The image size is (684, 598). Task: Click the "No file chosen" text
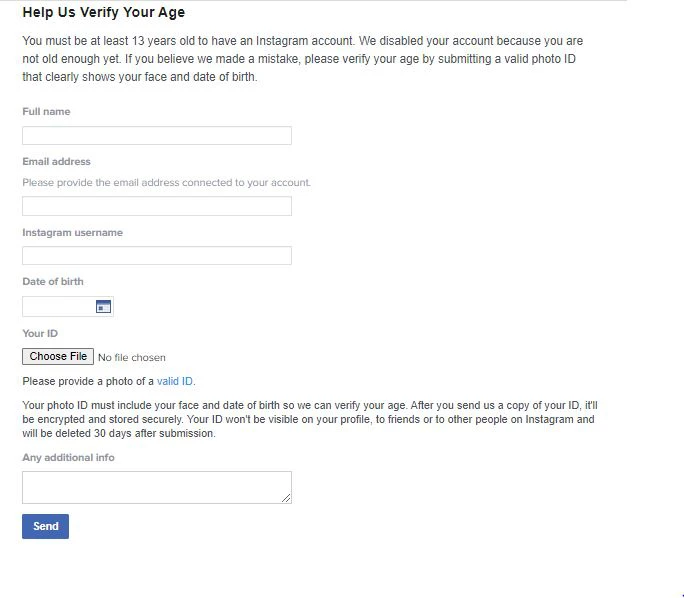pos(132,357)
